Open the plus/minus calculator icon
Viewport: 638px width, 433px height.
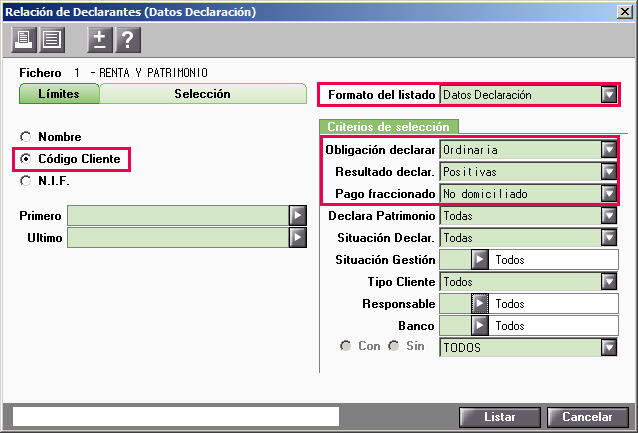pyautogui.click(x=98, y=39)
